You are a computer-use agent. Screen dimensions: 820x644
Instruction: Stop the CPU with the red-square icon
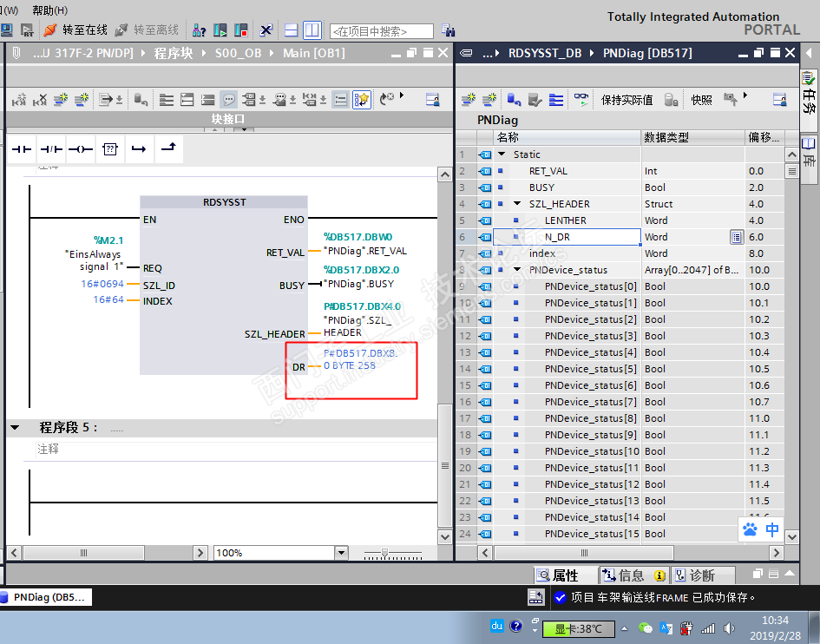pyautogui.click(x=241, y=30)
